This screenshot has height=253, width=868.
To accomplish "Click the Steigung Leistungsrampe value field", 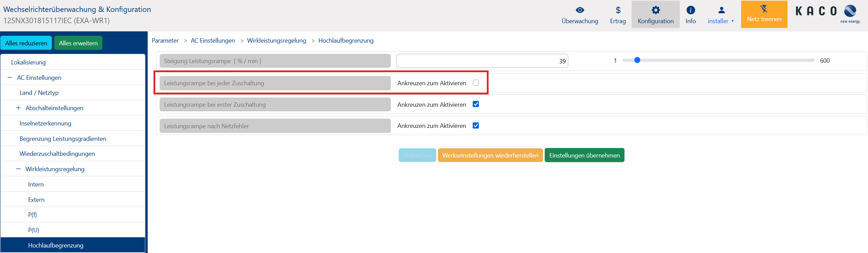I will coord(482,61).
